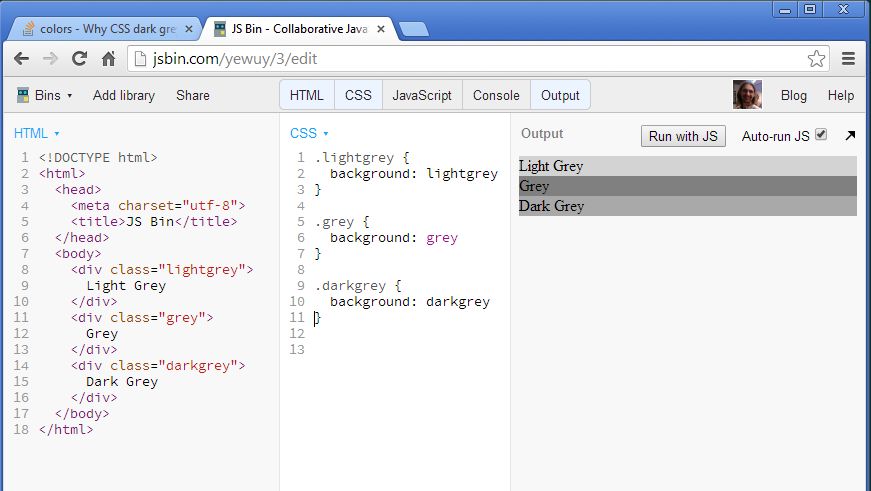Viewport: 871px width, 491px height.
Task: Toggle the Console panel button
Action: (496, 95)
